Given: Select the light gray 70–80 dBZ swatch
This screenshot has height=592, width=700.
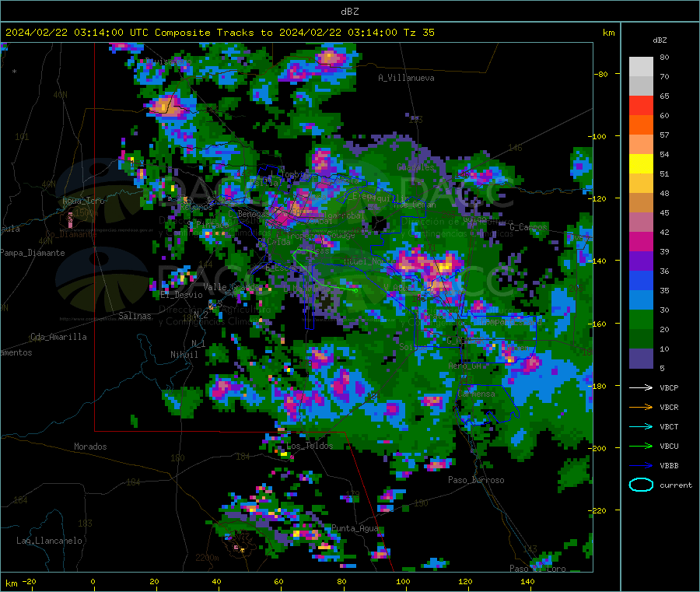Looking at the screenshot, I should 641,67.
